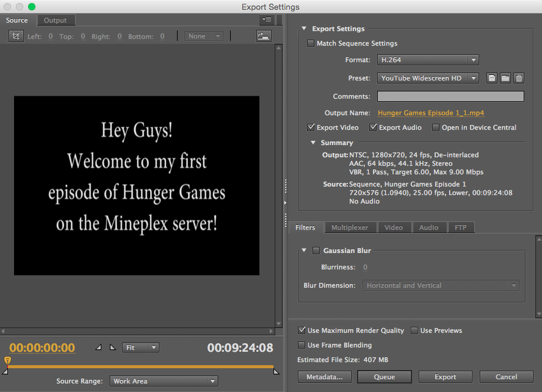
Task: Open the crop proportions None dropdown
Action: [x=204, y=36]
